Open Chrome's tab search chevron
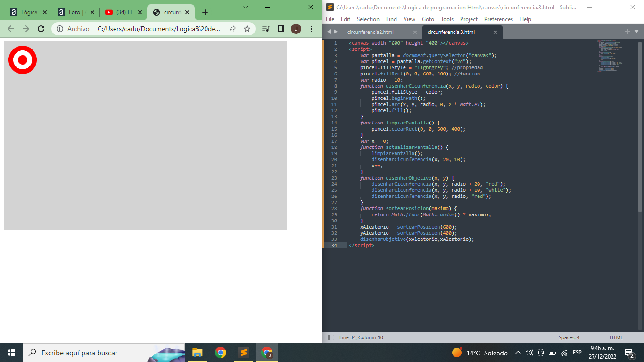Viewport: 644px width, 362px height. coord(246,7)
